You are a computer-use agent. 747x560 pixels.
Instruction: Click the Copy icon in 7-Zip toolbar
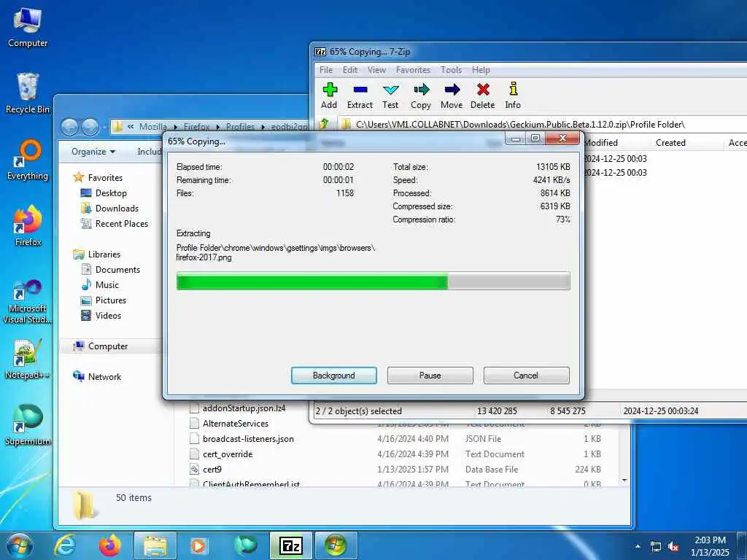pos(421,96)
